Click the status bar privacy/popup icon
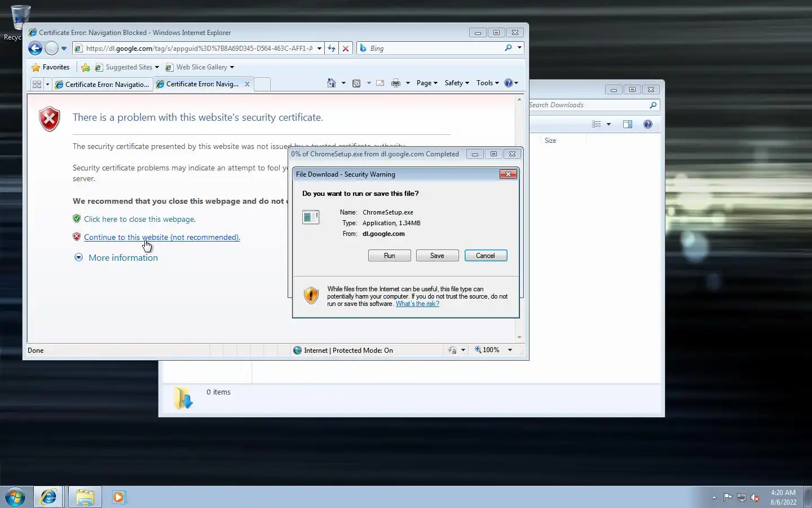The height and width of the screenshot is (508, 812). click(x=452, y=350)
